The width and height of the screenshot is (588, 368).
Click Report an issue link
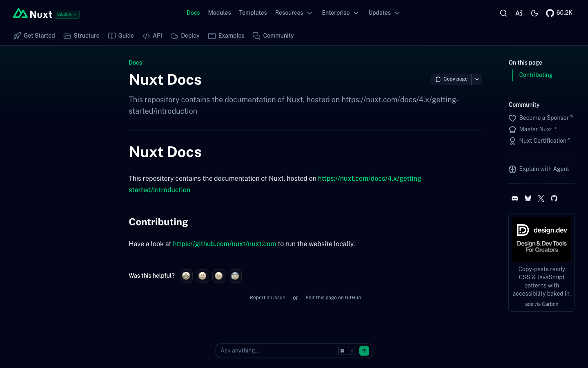pos(267,298)
